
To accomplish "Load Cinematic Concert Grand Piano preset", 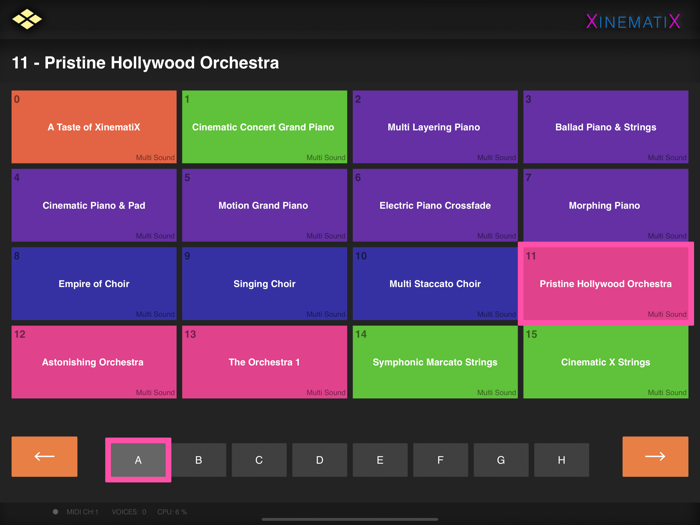I will click(x=264, y=127).
